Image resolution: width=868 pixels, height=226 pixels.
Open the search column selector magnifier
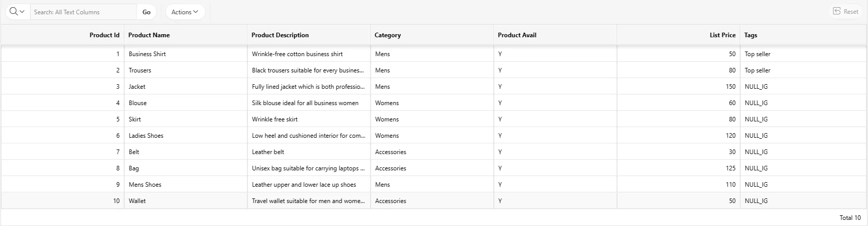tap(17, 12)
